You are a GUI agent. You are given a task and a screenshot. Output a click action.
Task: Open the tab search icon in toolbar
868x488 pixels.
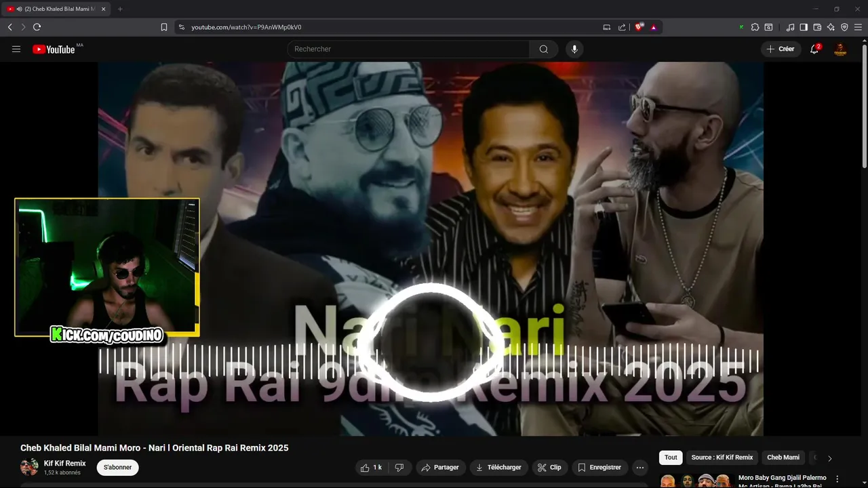768,27
